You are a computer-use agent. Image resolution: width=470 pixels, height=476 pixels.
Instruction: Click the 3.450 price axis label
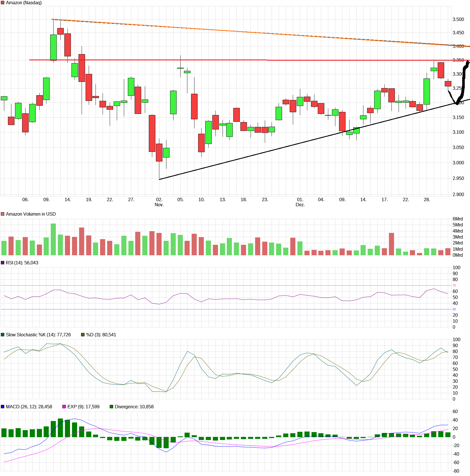[x=458, y=33]
